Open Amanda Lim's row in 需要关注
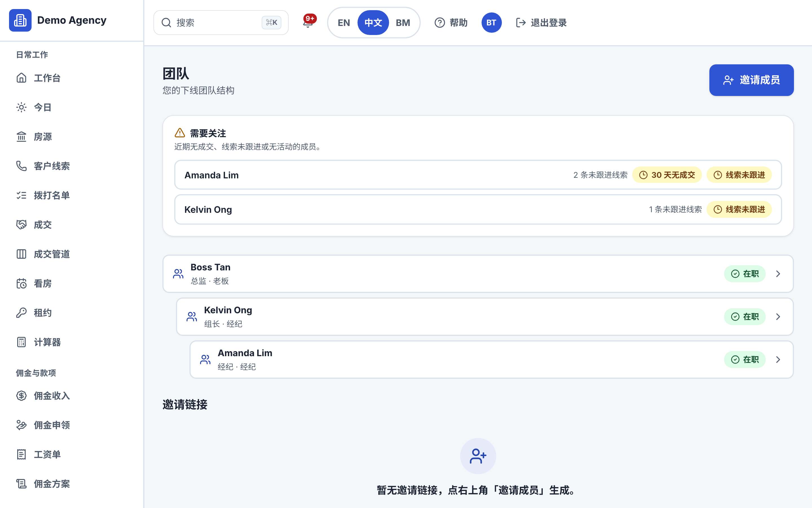Image resolution: width=812 pixels, height=508 pixels. pos(478,175)
